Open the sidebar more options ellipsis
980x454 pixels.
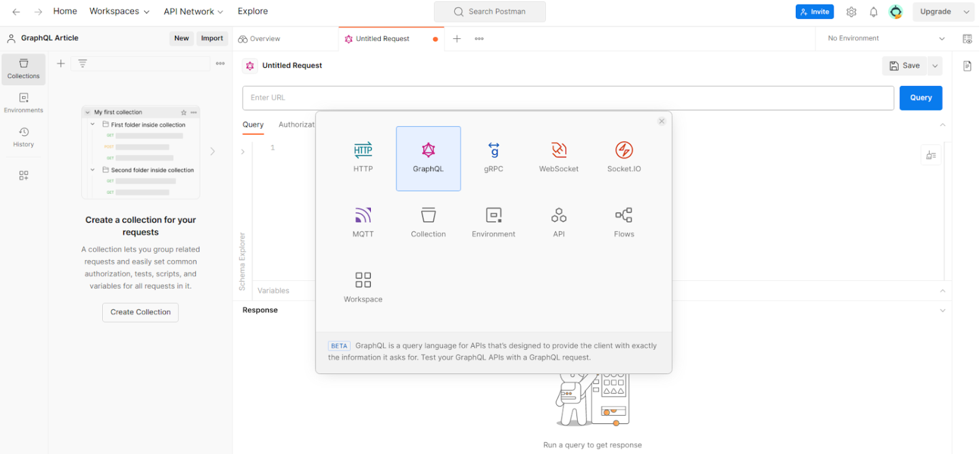pos(221,63)
